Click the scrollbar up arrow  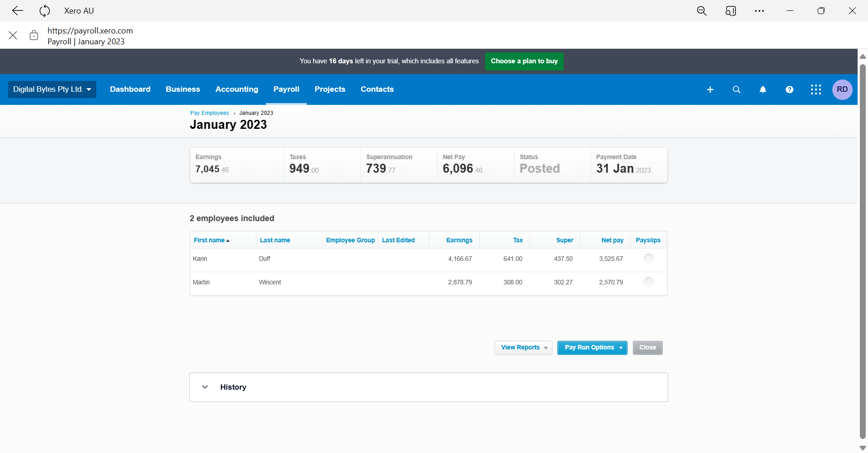[x=863, y=57]
